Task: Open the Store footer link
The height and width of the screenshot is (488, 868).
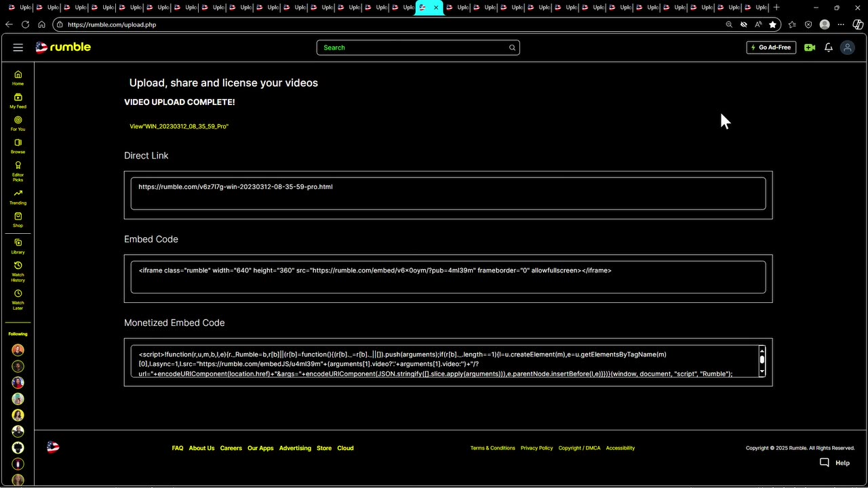Action: (x=324, y=448)
